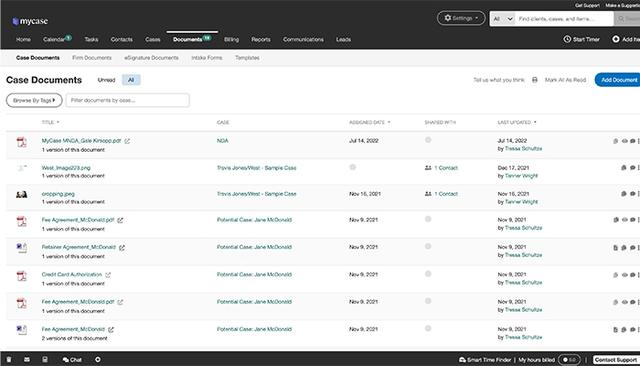Show Unread documents only

tap(107, 80)
